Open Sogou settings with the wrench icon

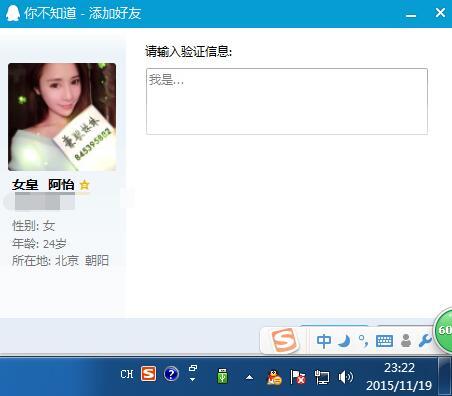coord(425,341)
